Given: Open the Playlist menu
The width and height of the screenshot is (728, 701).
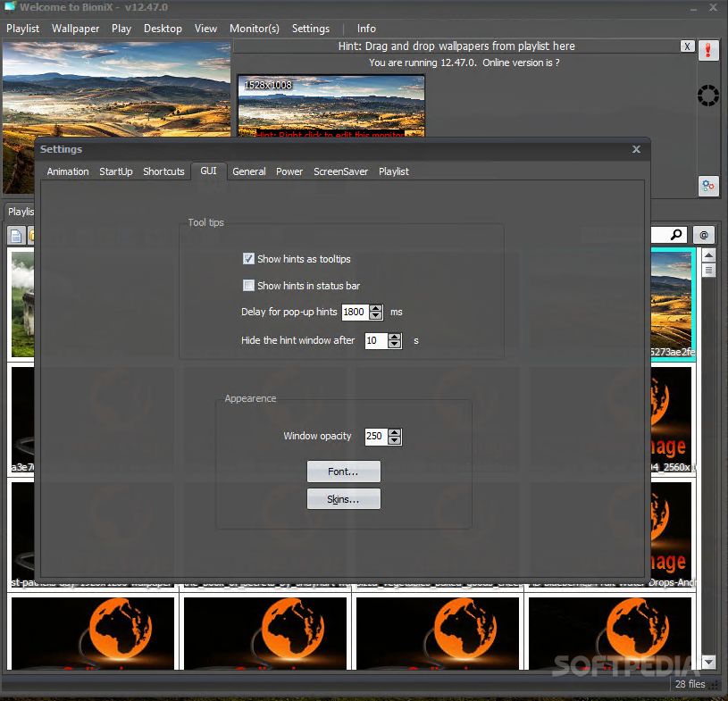Looking at the screenshot, I should pos(22,29).
